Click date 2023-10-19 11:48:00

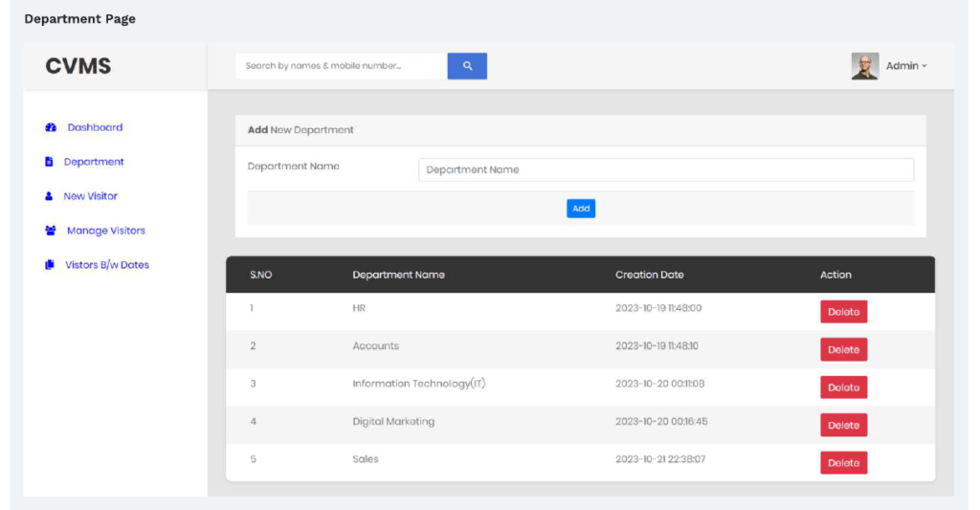pos(658,308)
